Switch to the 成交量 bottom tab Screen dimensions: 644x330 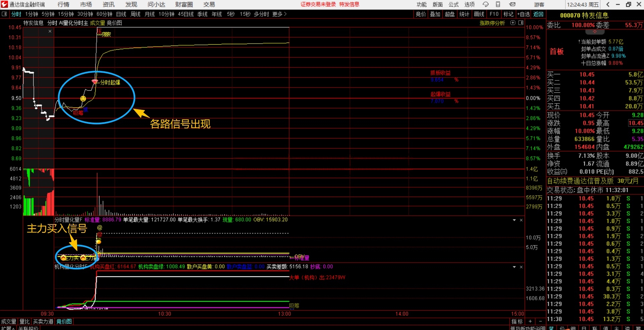tap(9, 322)
